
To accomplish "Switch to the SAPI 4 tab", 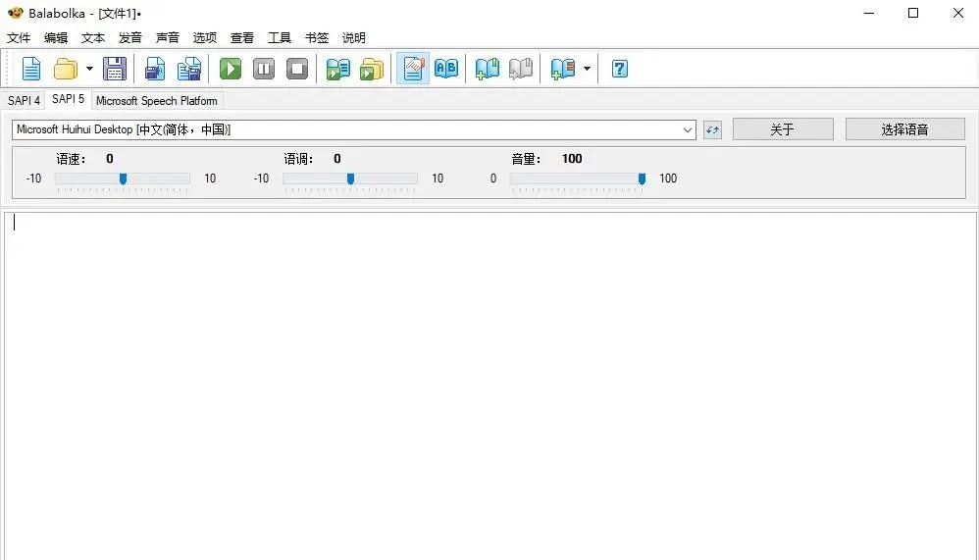I will 24,100.
